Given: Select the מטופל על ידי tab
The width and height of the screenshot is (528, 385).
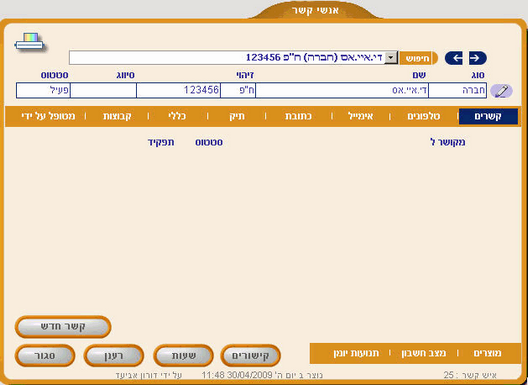Looking at the screenshot, I should coord(48,116).
